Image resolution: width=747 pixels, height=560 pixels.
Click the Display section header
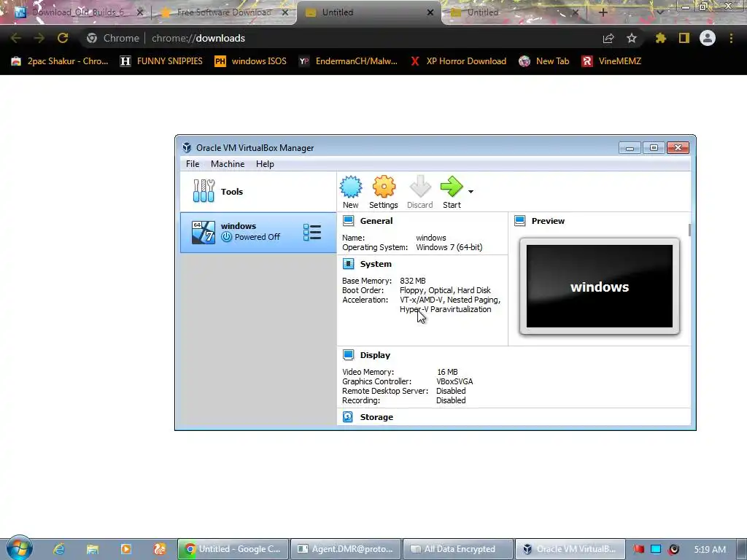pos(375,355)
